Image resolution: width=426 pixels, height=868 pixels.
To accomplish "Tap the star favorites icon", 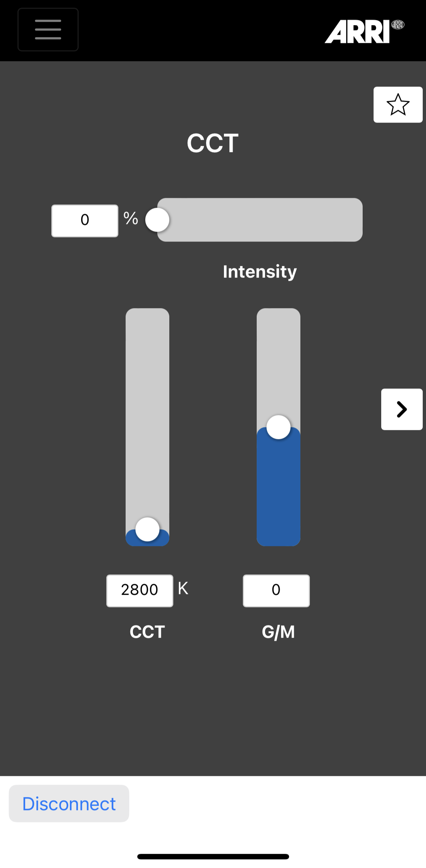I will click(398, 105).
